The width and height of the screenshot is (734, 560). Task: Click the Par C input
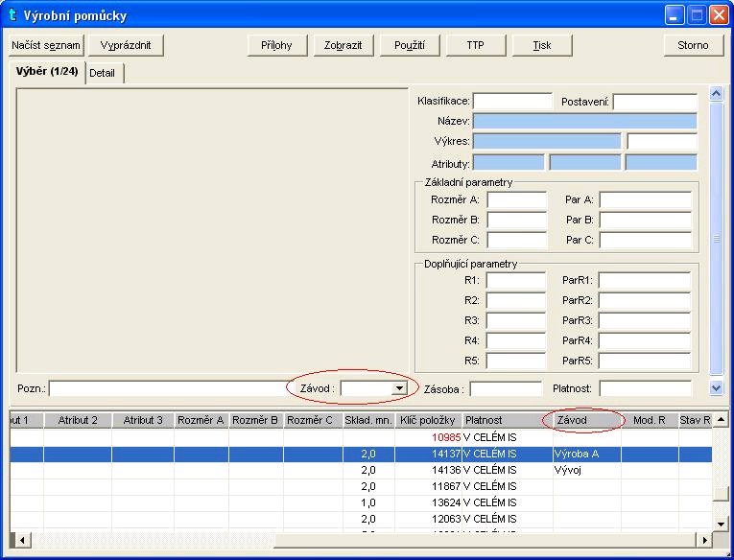pyautogui.click(x=646, y=240)
